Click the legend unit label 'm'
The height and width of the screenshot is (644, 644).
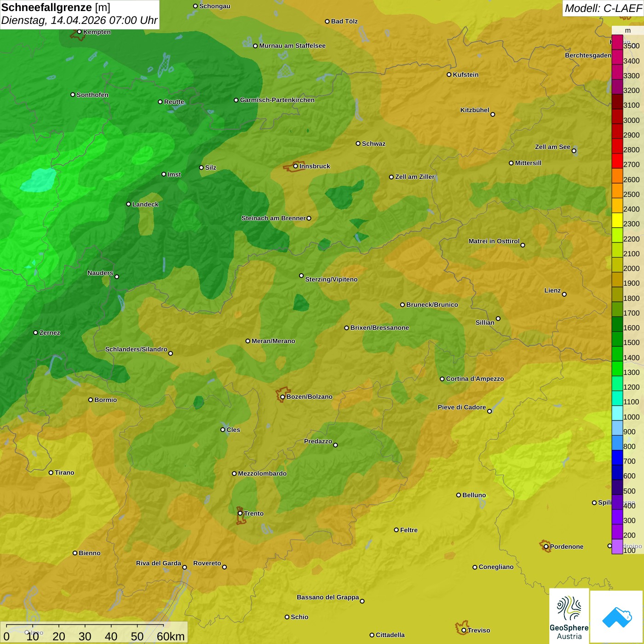coord(628,31)
